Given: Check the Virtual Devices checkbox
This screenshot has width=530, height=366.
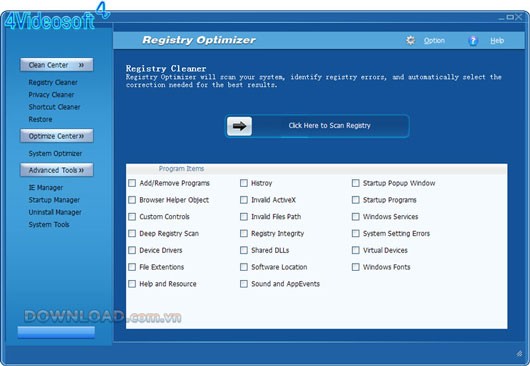Looking at the screenshot, I should (356, 250).
